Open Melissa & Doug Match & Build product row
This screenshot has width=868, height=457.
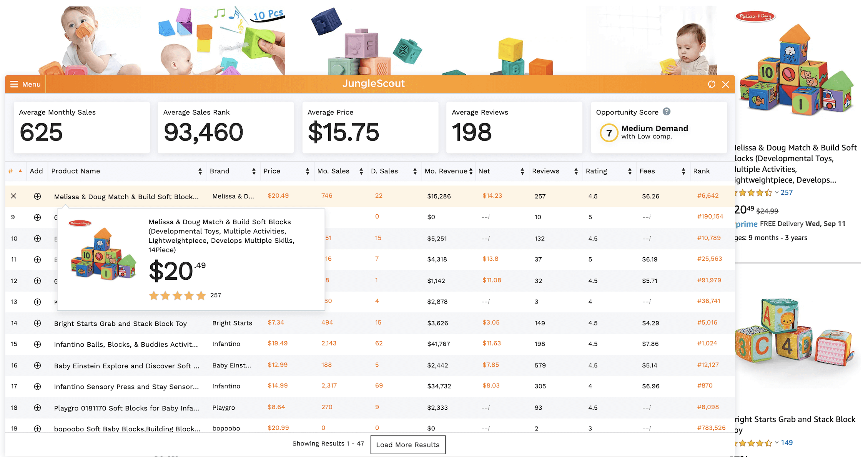pos(126,197)
